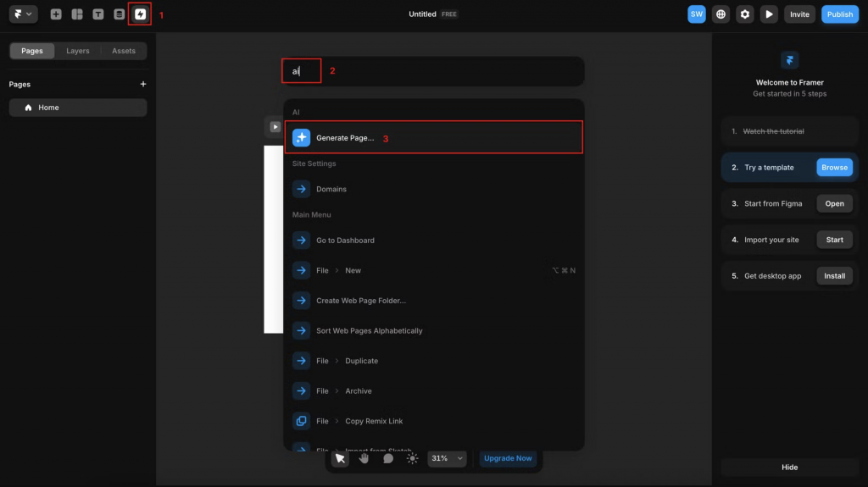Toggle light mode sun icon

coord(413,458)
